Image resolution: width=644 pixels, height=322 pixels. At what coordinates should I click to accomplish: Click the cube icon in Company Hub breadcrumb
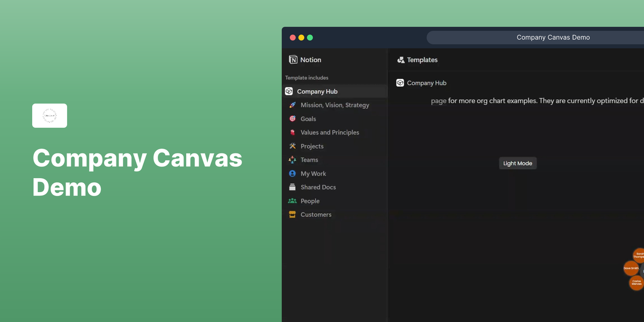(400, 83)
